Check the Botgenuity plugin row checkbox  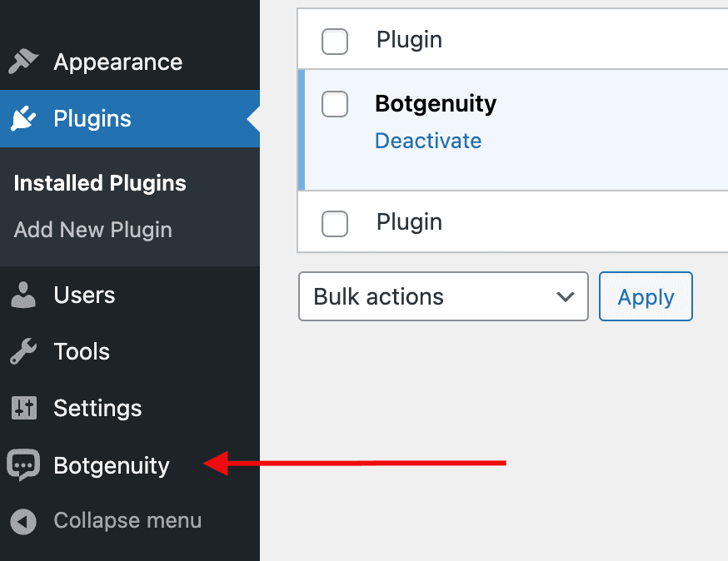[x=335, y=103]
